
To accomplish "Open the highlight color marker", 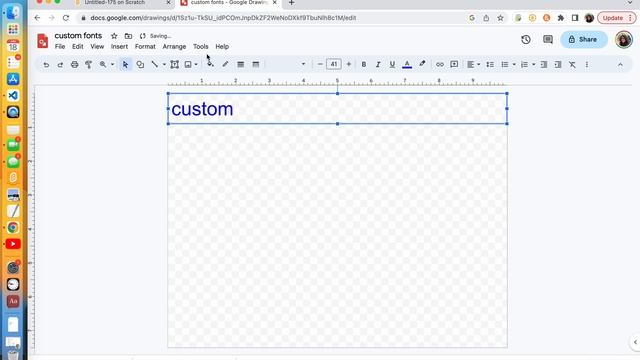I will (422, 64).
